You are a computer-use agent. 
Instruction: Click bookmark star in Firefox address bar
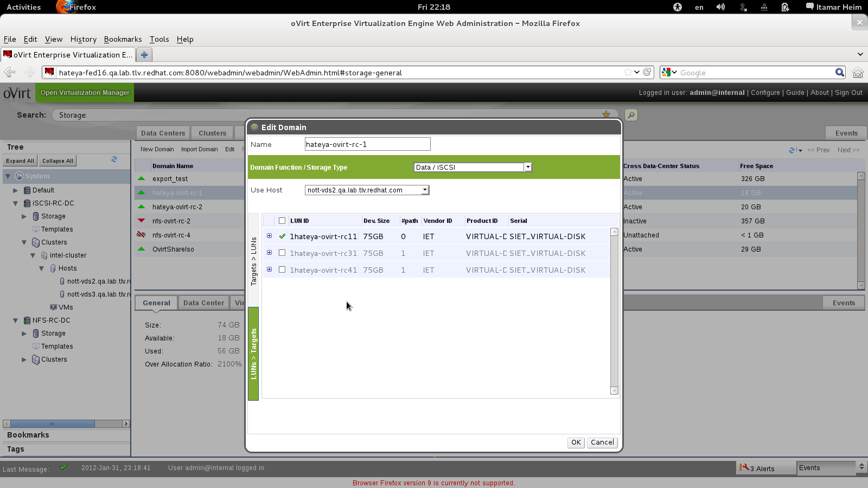click(x=628, y=72)
